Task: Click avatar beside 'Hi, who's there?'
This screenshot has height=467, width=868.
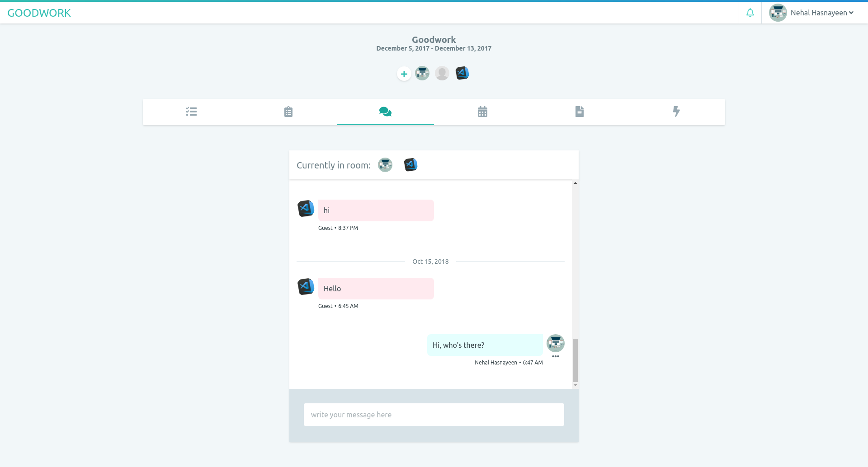Action: click(x=556, y=343)
